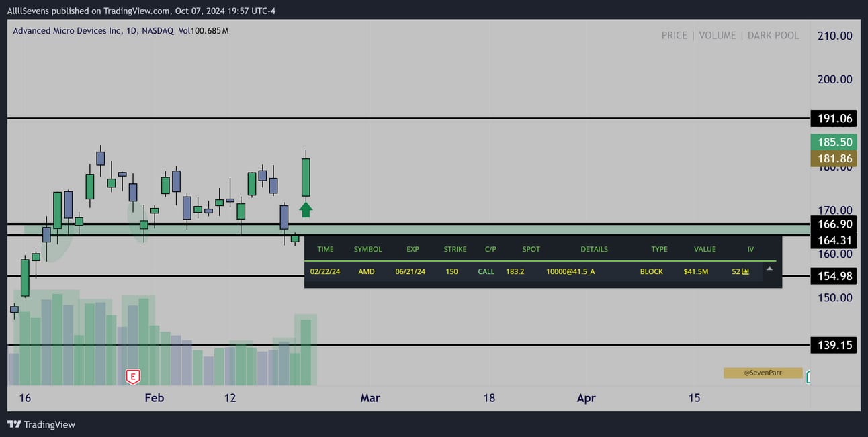Click the SYMBOL column header
Image resolution: width=868 pixels, height=437 pixels.
(367, 249)
